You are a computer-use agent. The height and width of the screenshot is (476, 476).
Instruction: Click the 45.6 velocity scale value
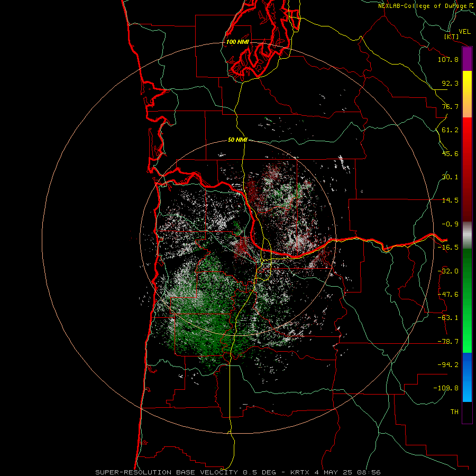450,153
